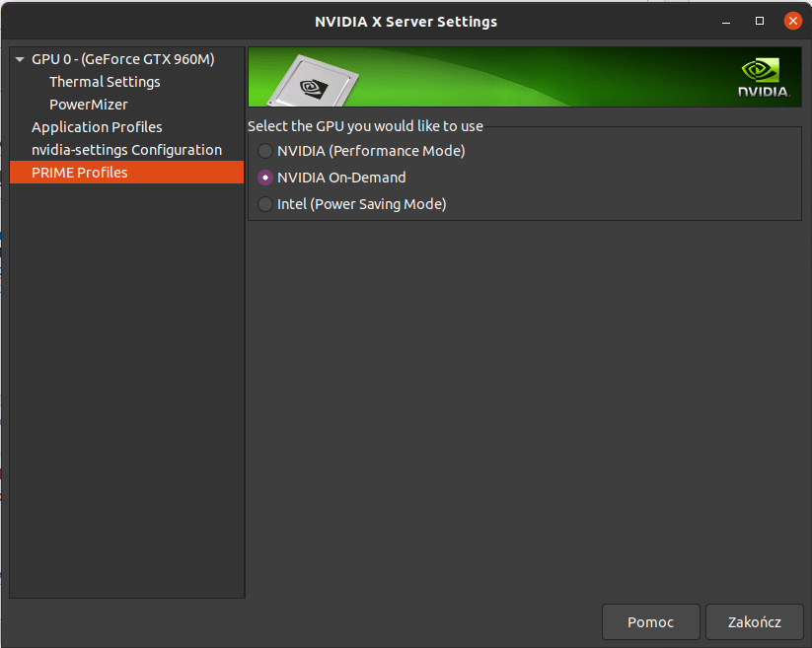Select Intel (Power Saving Mode) radio button
The image size is (812, 648).
pos(265,204)
